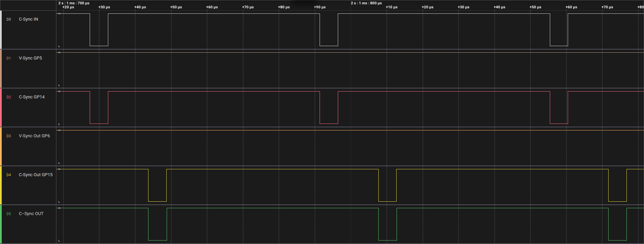Screen dimensions: 644x244
Task: Click the D2 channel index
Action: (9, 97)
